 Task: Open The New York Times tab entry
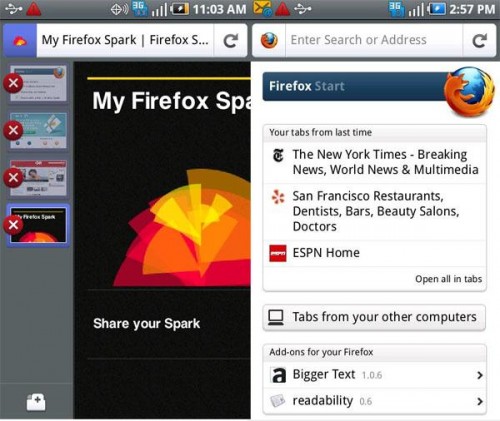click(x=374, y=162)
